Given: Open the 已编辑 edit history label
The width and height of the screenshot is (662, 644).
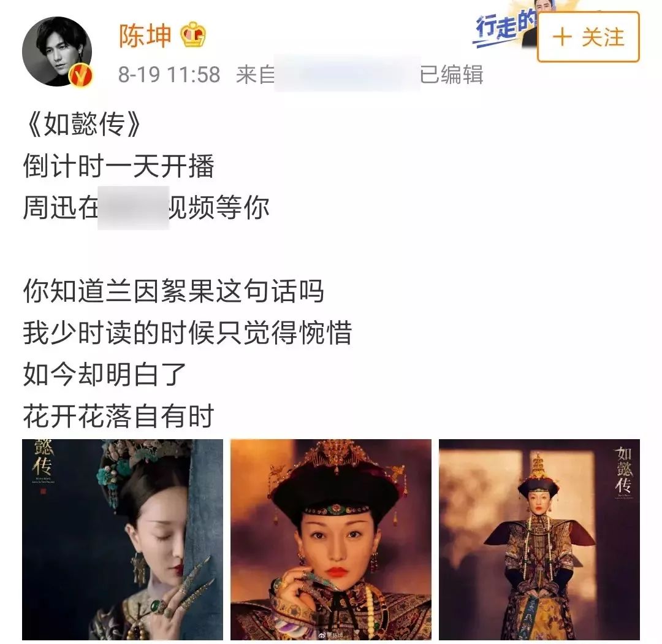Looking at the screenshot, I should click(x=452, y=75).
